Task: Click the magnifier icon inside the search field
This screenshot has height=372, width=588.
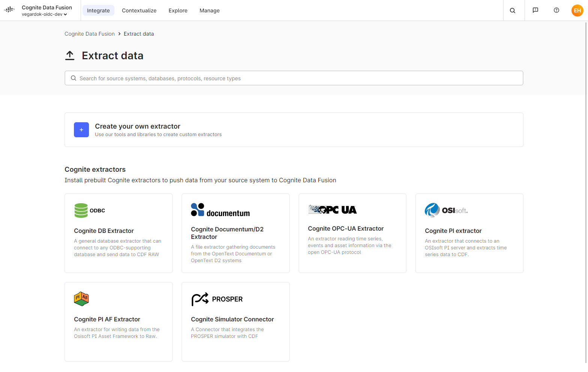Action: pyautogui.click(x=74, y=78)
